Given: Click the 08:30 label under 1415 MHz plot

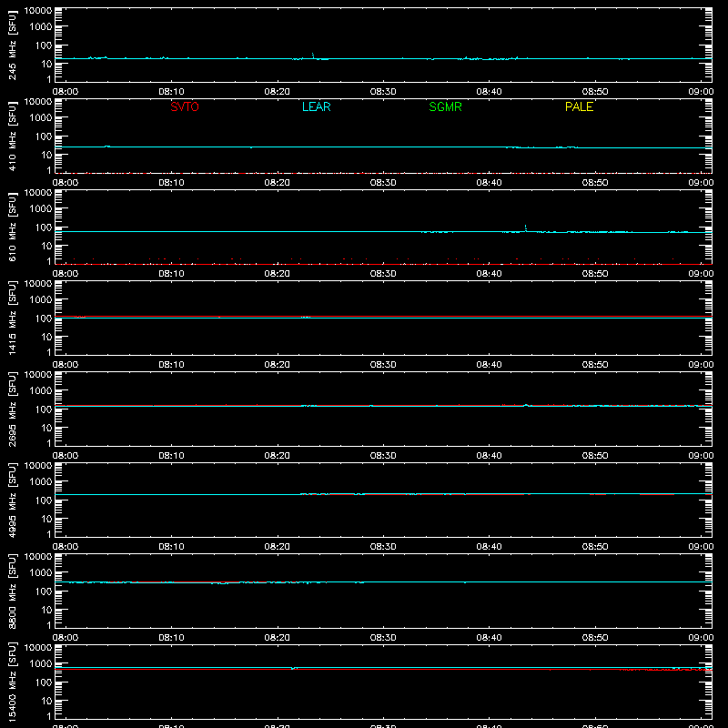Looking at the screenshot, I should 383,365.
